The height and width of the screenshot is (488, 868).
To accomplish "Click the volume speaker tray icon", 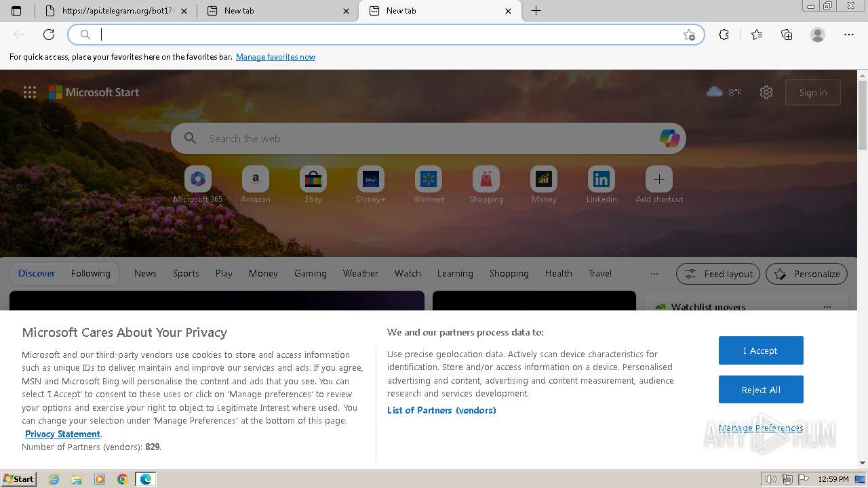I will click(771, 479).
